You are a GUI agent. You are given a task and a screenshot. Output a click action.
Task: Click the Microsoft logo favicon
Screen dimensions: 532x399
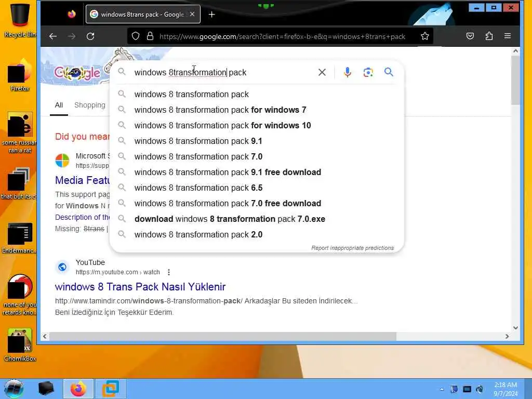click(62, 161)
